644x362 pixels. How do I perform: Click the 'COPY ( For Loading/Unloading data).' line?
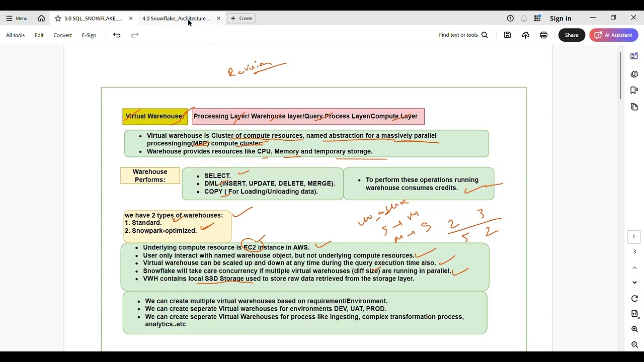point(261,192)
